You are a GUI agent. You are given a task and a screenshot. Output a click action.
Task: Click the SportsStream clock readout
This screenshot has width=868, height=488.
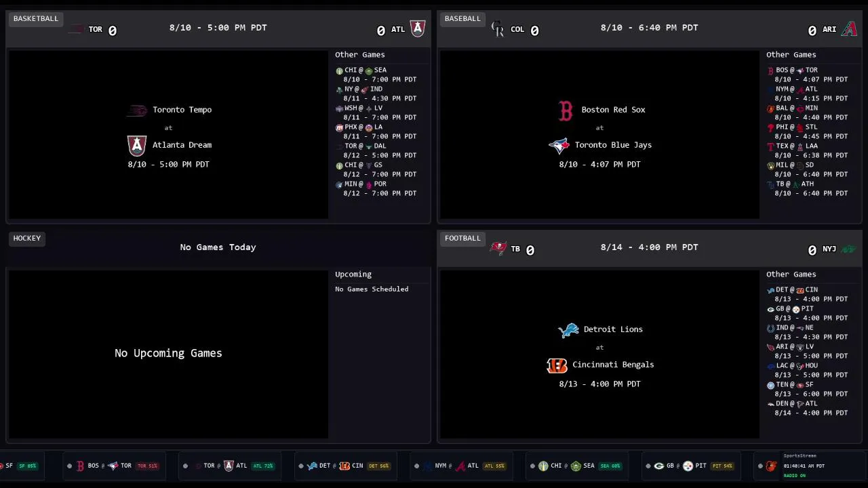tap(804, 466)
